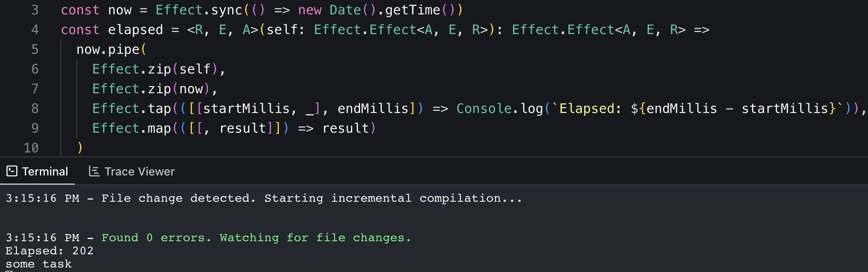Click 'Elapsed: 202' terminal output
Image resolution: width=868 pixels, height=272 pixels.
point(49,251)
